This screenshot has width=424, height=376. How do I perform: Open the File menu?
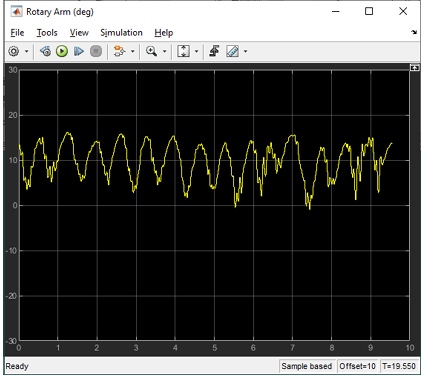(17, 33)
